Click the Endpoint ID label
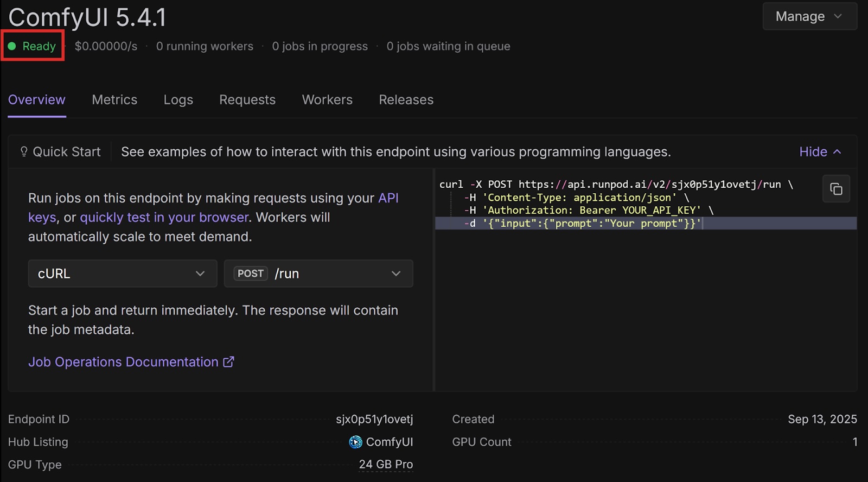 tap(39, 419)
